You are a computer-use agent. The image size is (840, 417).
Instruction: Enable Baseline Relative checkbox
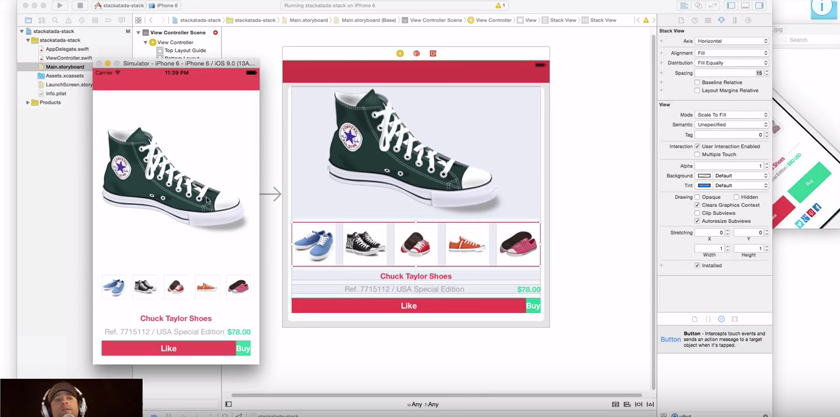tap(697, 83)
